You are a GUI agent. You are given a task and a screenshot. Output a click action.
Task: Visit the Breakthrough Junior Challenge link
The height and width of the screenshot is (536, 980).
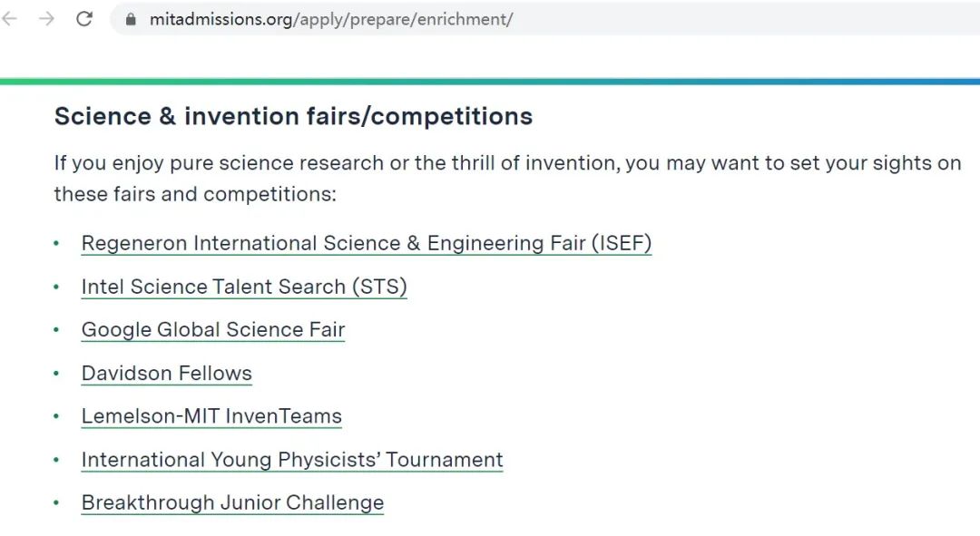(x=232, y=502)
